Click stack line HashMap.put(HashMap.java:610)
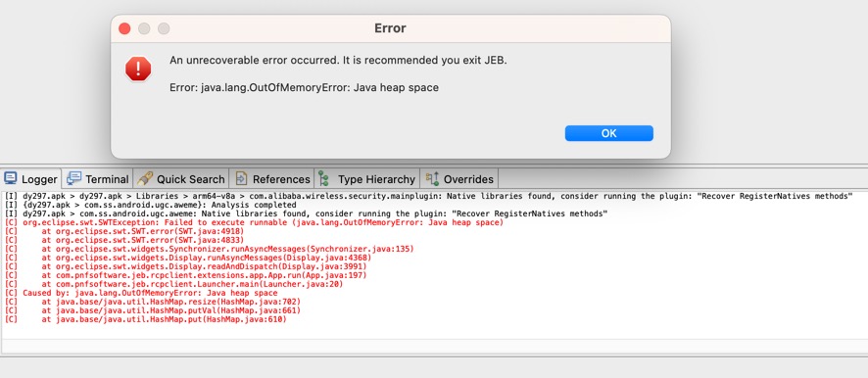The height and width of the screenshot is (378, 868). coord(145,320)
